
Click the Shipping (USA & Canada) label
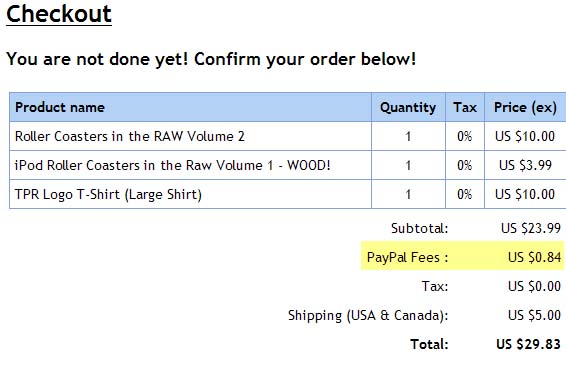click(368, 316)
